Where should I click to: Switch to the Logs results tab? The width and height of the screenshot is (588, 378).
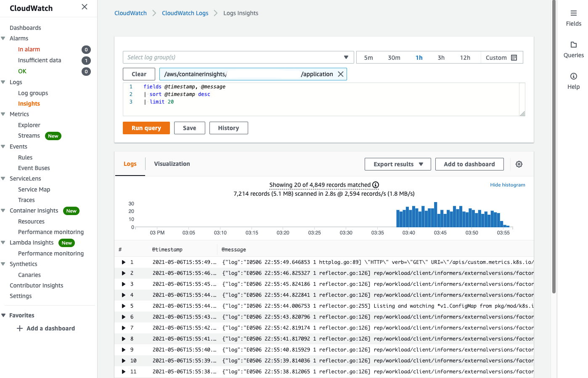click(x=130, y=164)
